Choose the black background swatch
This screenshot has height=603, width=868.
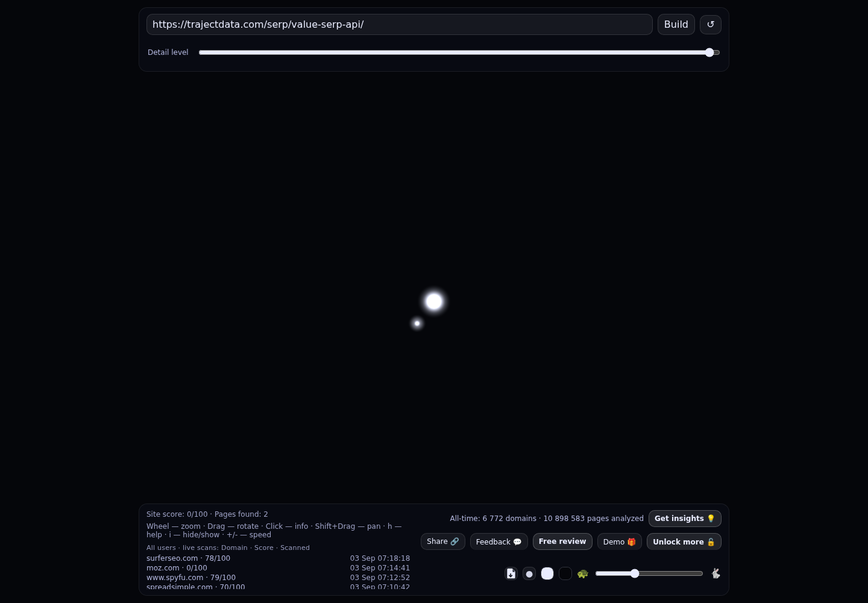tap(565, 573)
